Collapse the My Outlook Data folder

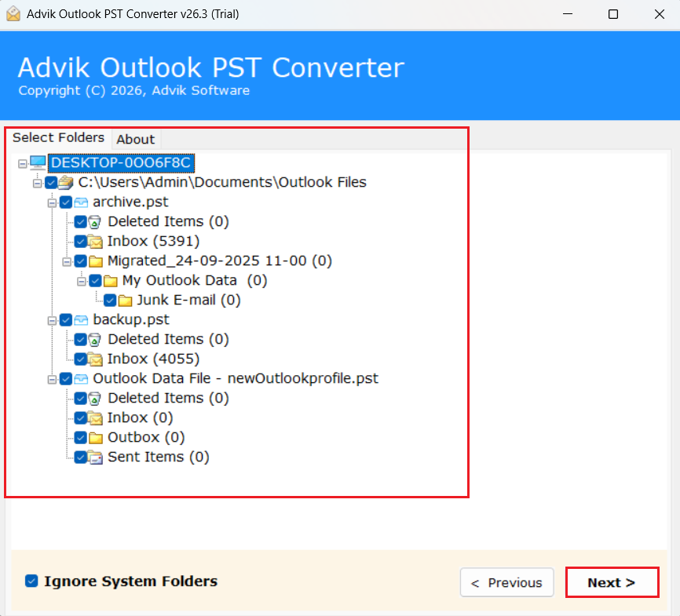(x=82, y=282)
